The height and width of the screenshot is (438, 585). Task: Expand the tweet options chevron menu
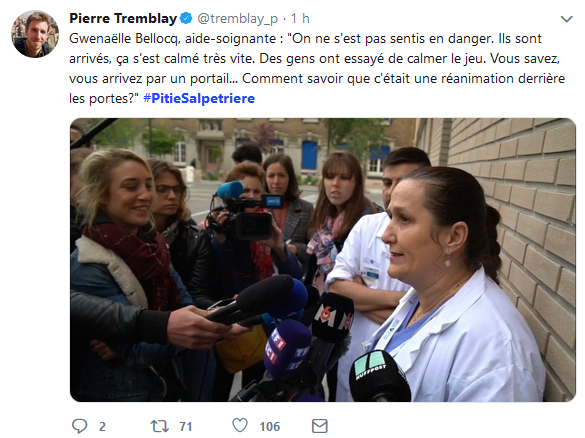coord(567,19)
